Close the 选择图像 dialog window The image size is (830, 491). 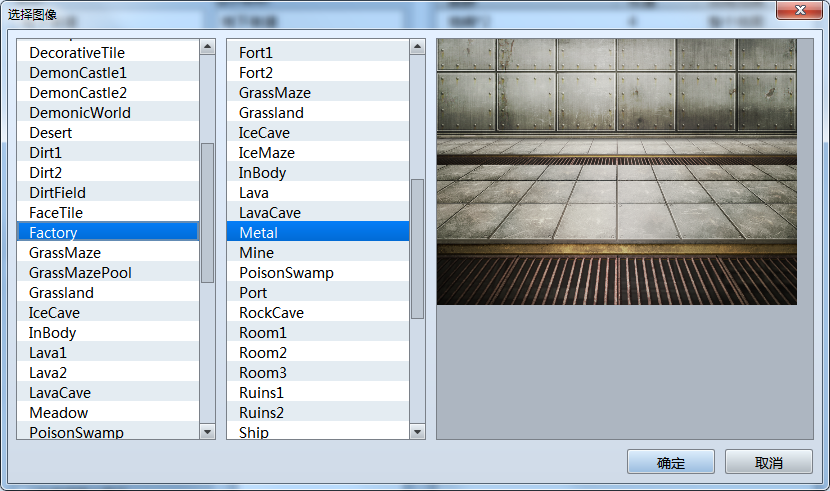(x=800, y=10)
